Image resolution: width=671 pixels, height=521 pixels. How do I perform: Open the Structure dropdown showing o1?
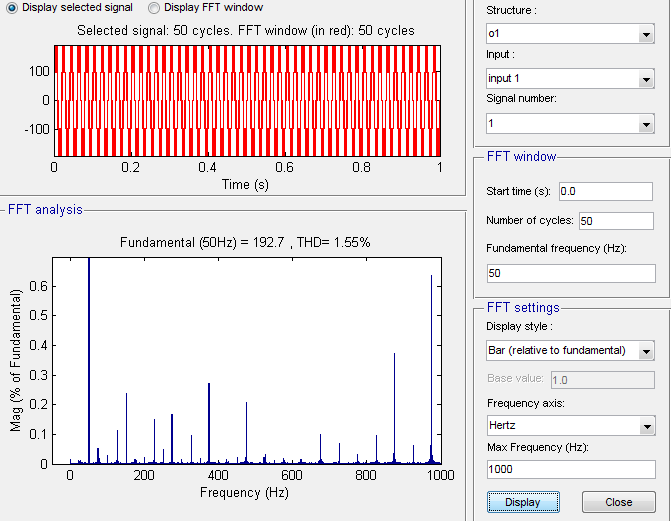point(570,33)
